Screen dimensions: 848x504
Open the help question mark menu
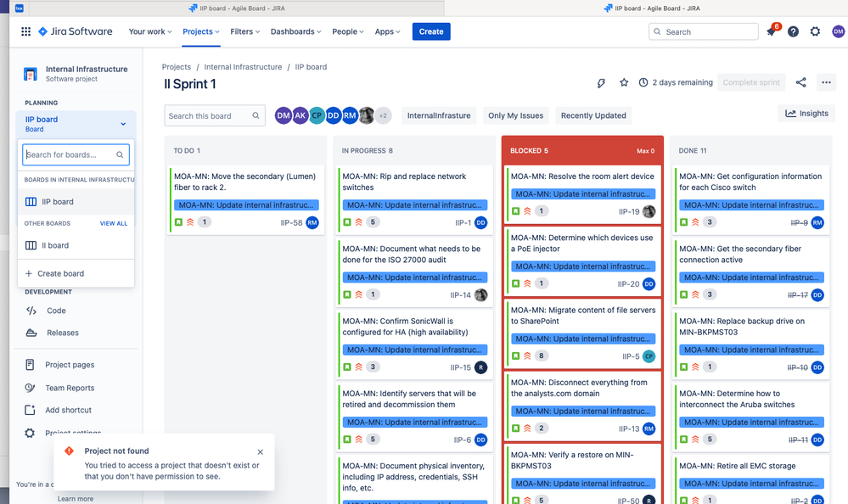[793, 31]
